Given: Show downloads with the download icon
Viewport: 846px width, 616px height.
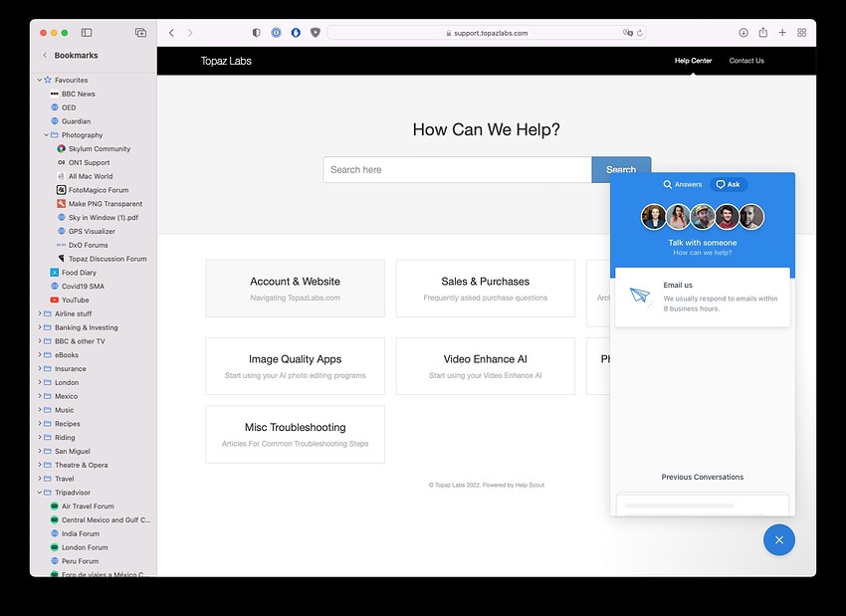Looking at the screenshot, I should point(743,33).
